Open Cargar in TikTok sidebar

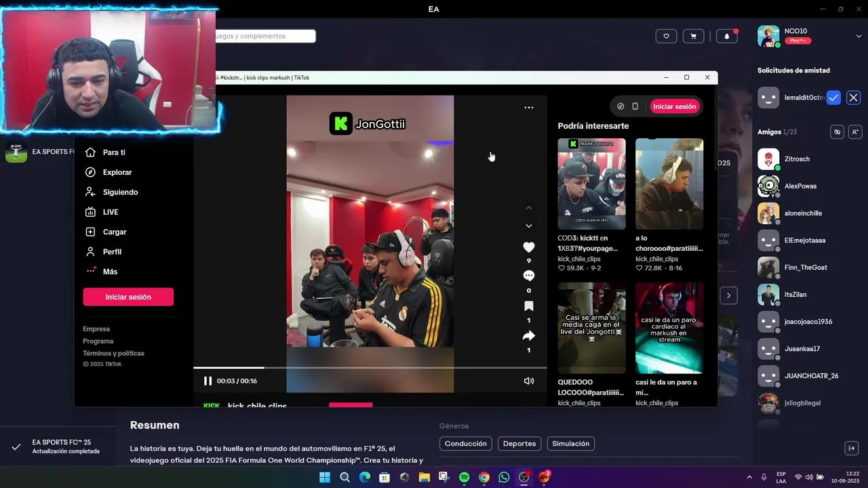point(115,232)
